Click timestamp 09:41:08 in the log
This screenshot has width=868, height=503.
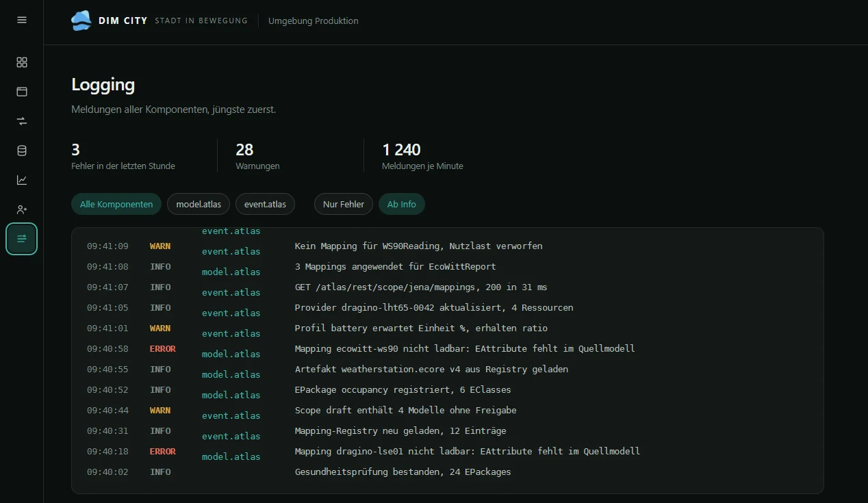coord(107,266)
